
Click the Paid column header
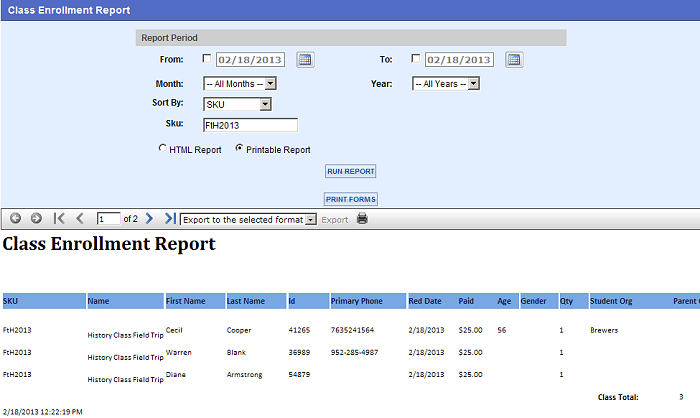(x=466, y=301)
